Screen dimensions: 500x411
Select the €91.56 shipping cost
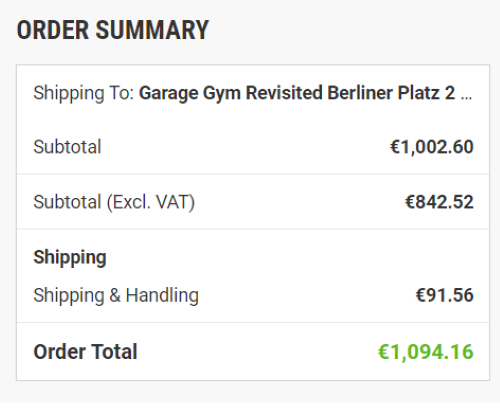444,295
